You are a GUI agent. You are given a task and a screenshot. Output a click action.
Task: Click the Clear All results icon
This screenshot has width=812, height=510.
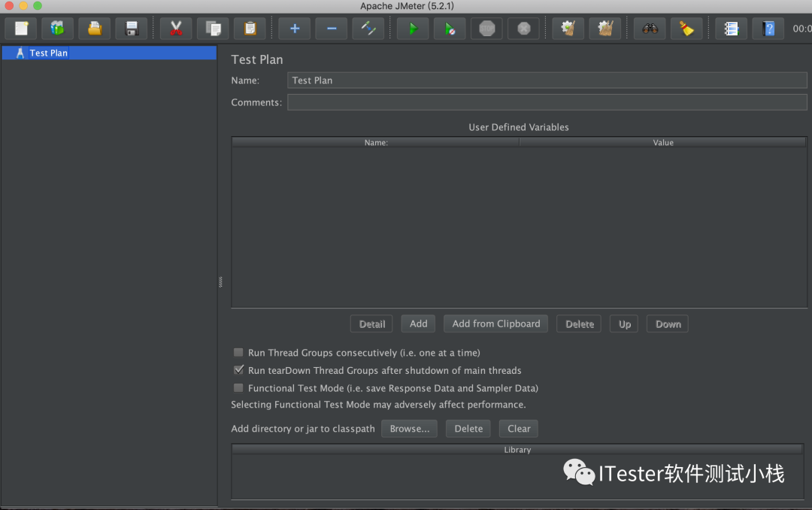click(605, 29)
